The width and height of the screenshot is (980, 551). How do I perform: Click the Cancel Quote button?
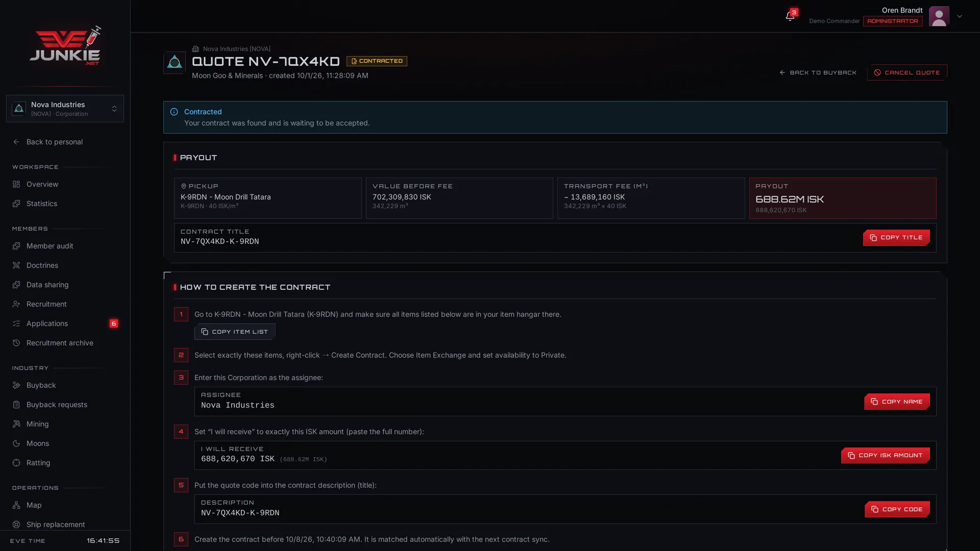point(907,72)
